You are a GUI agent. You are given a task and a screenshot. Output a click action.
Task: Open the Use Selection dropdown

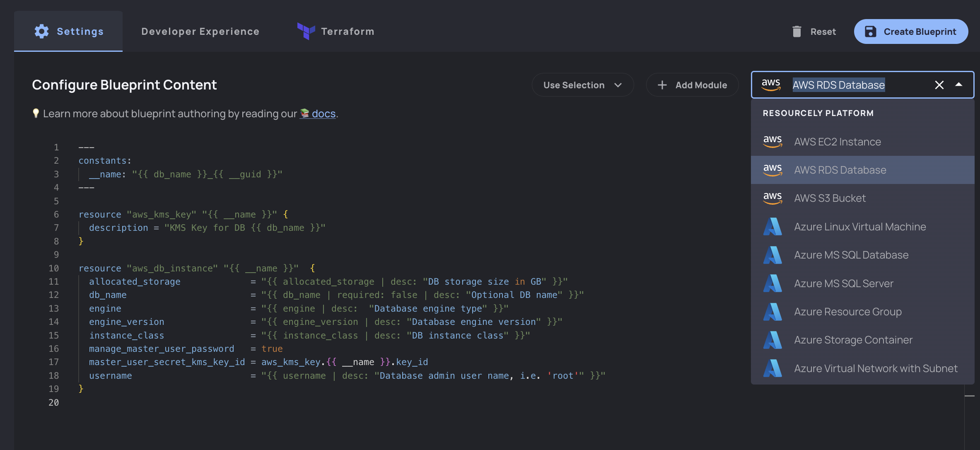[582, 85]
